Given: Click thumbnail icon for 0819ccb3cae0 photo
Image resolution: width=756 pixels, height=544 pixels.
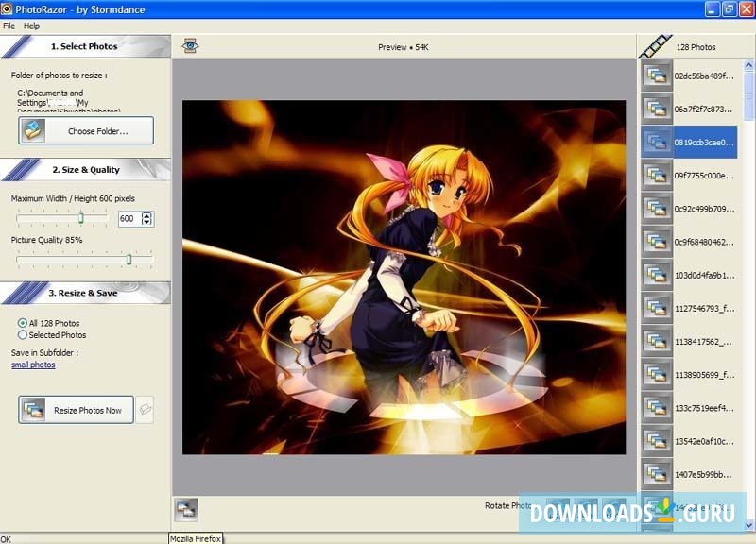Looking at the screenshot, I should 657,143.
